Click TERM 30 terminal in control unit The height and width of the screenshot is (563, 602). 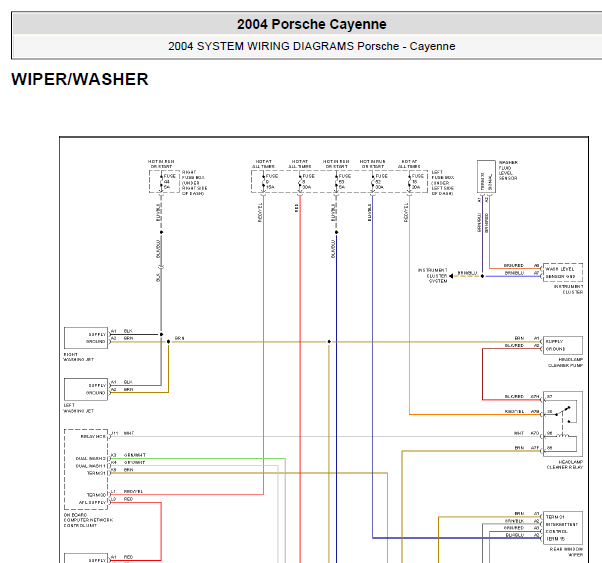[x=96, y=495]
